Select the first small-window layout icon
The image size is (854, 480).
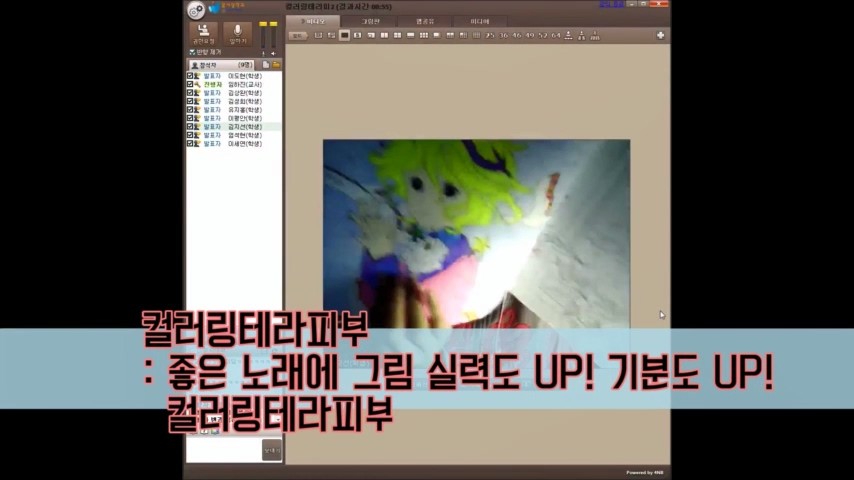click(318, 35)
